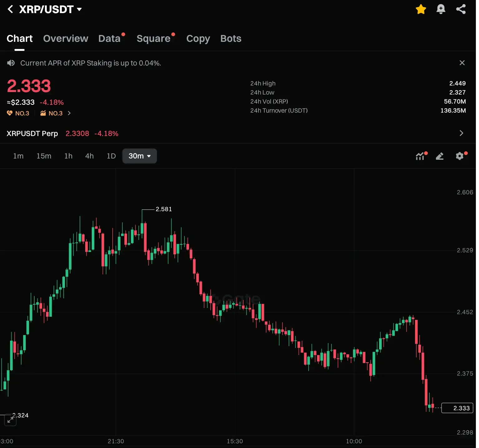Open the Square tab
This screenshot has height=448, width=479.
tap(154, 38)
